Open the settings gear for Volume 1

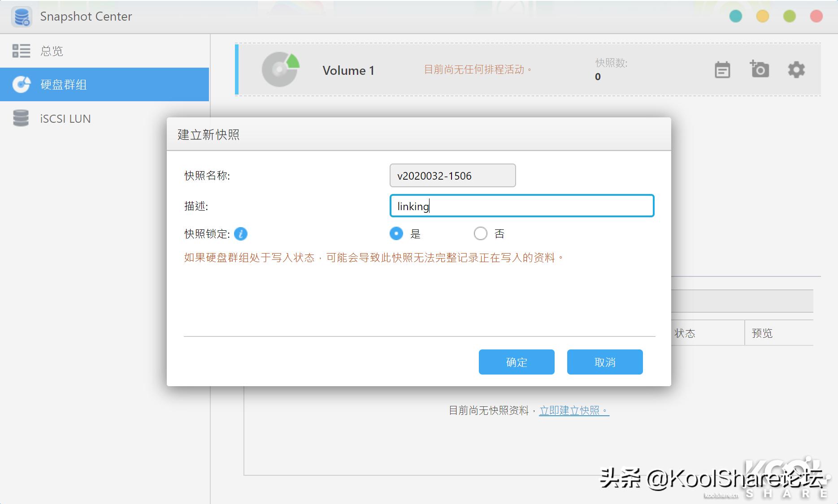coord(796,70)
